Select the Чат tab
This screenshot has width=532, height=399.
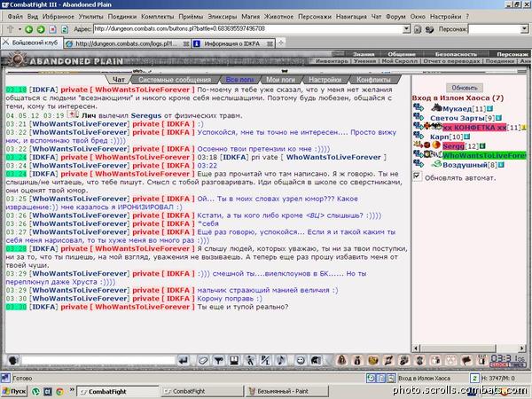click(119, 80)
